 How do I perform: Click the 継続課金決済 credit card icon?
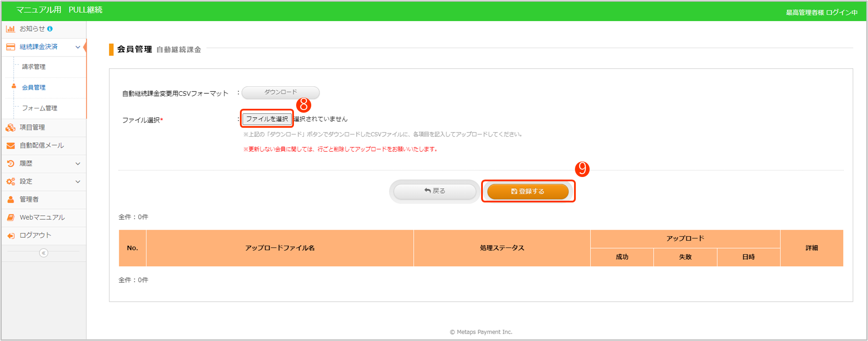point(10,47)
